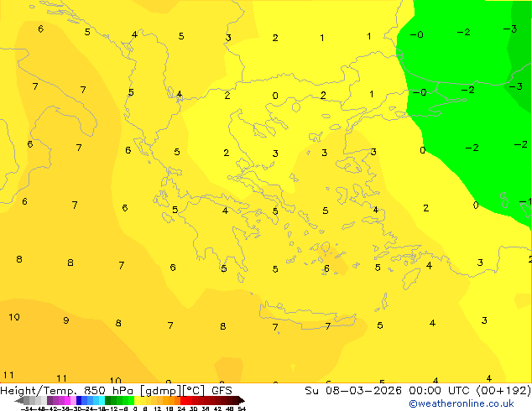Click the '-54' minimum label under the color scale
The image size is (532, 411).
[27, 409]
